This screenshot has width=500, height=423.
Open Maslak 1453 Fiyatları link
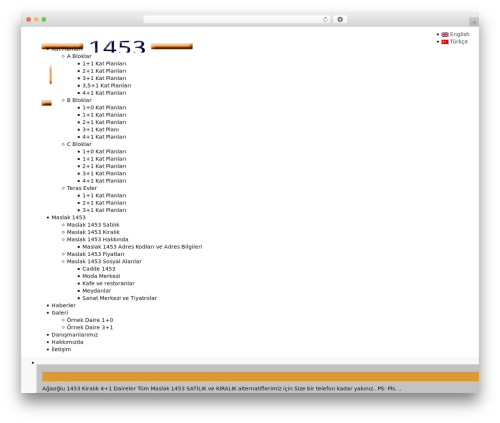pos(95,254)
